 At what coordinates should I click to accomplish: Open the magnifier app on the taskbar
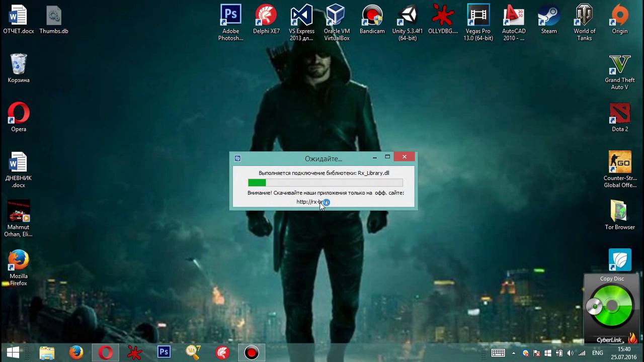tap(193, 352)
